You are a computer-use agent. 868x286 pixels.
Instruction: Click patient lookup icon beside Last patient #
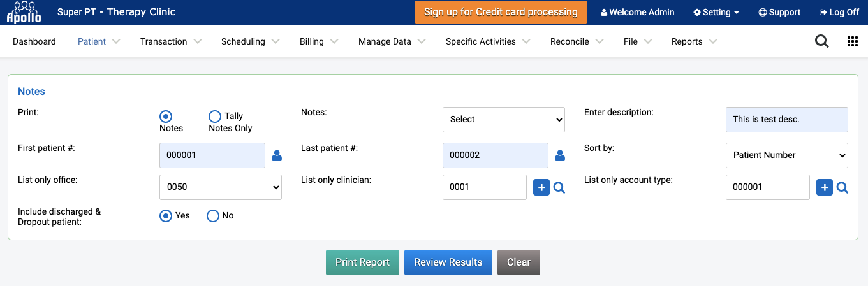click(560, 155)
